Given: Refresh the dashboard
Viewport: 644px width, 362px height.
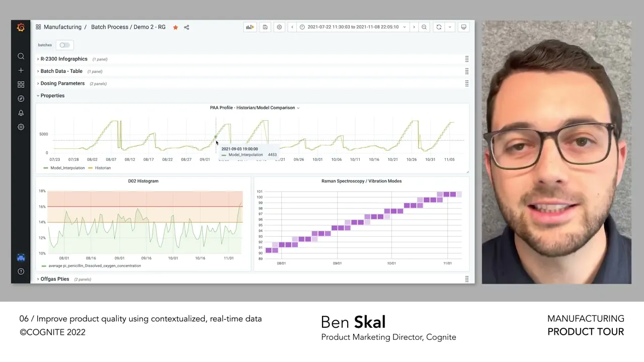Looking at the screenshot, I should pos(439,27).
